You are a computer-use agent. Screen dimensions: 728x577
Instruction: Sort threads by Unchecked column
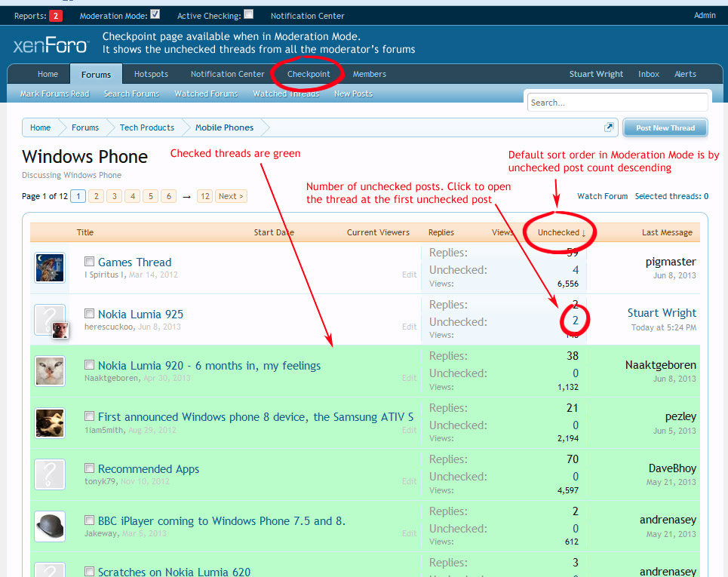coord(561,232)
